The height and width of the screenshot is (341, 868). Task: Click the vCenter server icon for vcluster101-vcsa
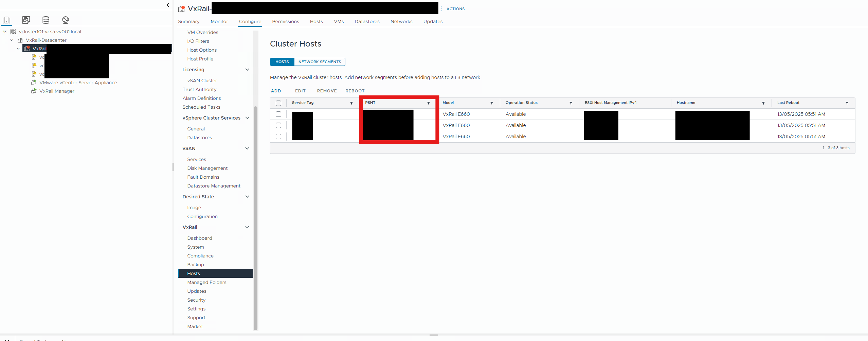13,32
